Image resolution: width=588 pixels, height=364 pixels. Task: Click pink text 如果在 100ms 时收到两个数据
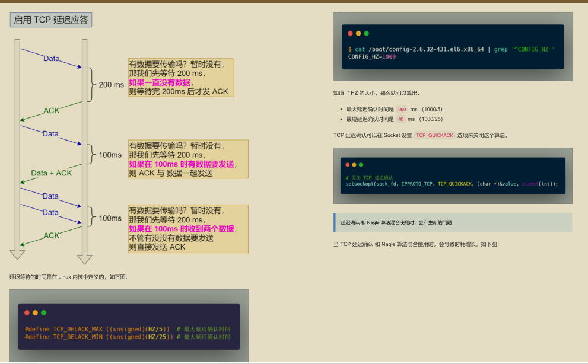182,229
